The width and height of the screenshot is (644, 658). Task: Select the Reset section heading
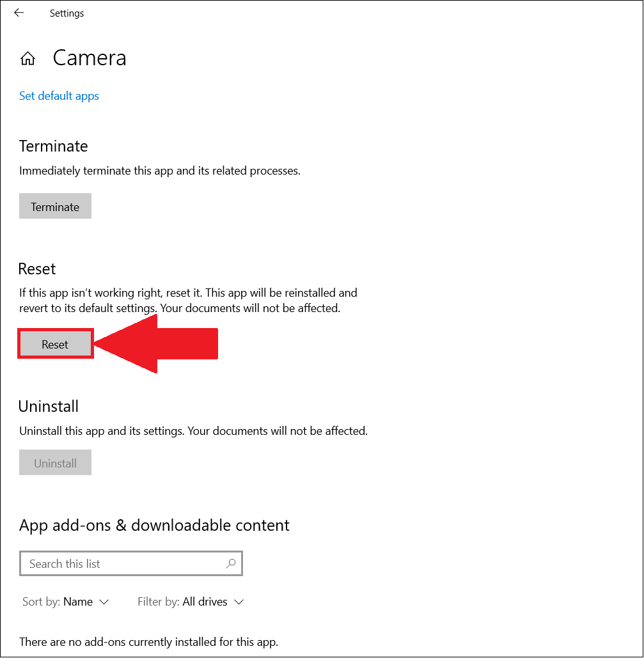coord(37,269)
